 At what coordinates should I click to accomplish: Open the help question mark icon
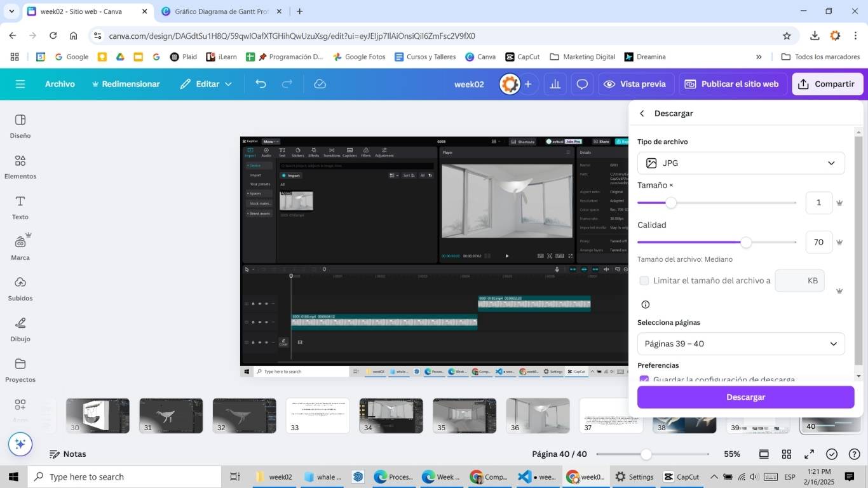pos(854,454)
